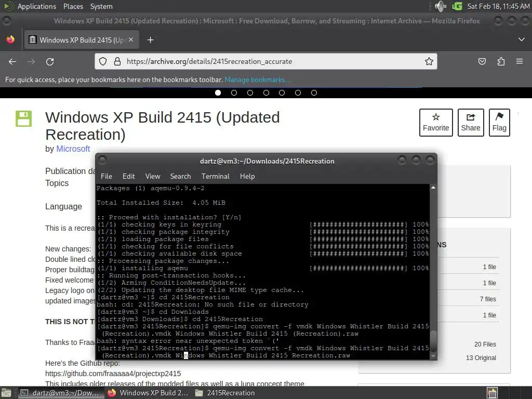Image resolution: width=532 pixels, height=399 pixels.
Task: Open the Applications panel menu
Action: coord(37,6)
